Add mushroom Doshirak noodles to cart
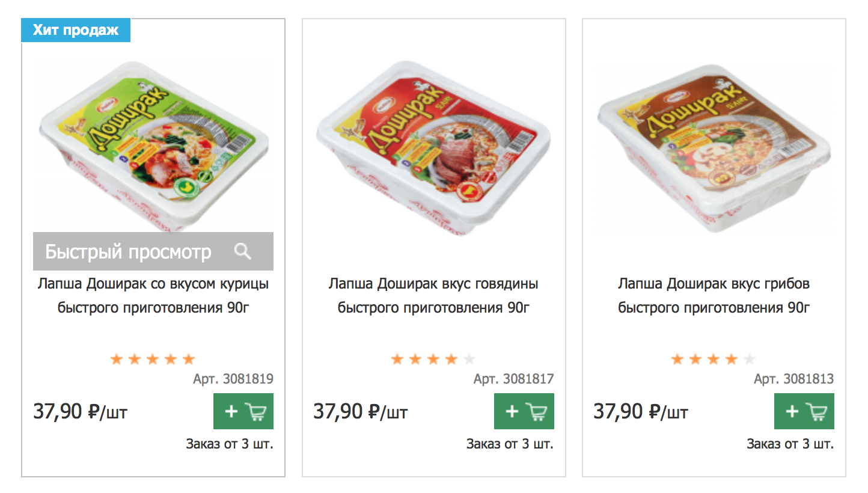 click(x=804, y=411)
